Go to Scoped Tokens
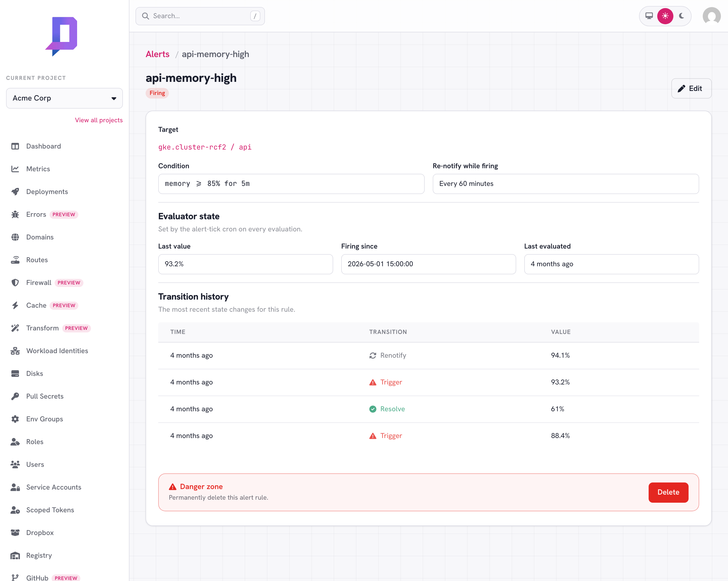The image size is (728, 581). click(x=50, y=510)
